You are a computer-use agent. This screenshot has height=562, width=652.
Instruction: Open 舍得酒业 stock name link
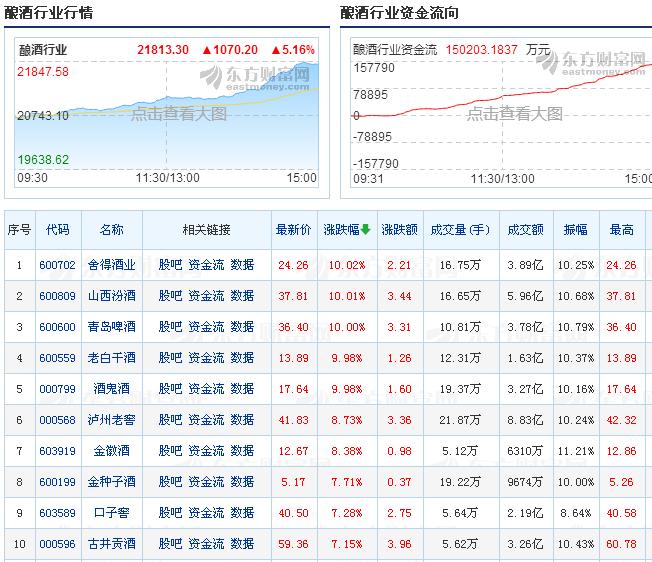tap(111, 265)
